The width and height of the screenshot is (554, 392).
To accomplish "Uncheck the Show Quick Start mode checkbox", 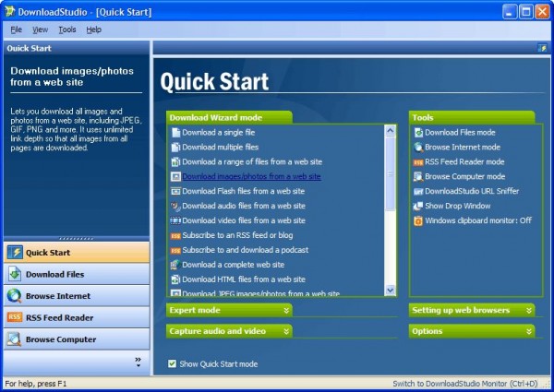I will 172,363.
